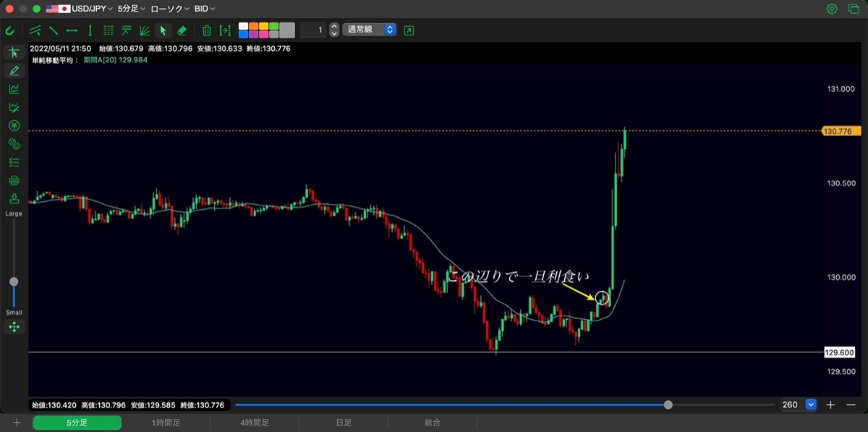Pick the blue color swatch
This screenshot has width=868, height=432.
(243, 34)
